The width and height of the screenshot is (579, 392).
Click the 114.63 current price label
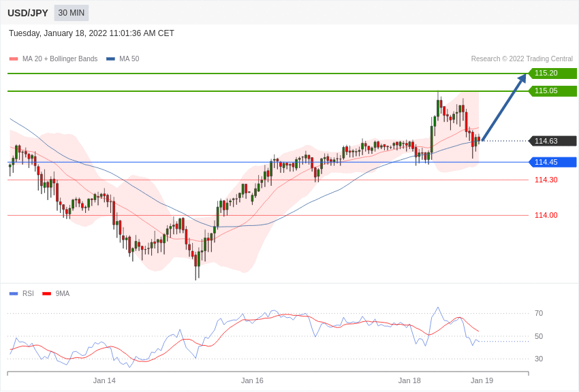pyautogui.click(x=552, y=141)
